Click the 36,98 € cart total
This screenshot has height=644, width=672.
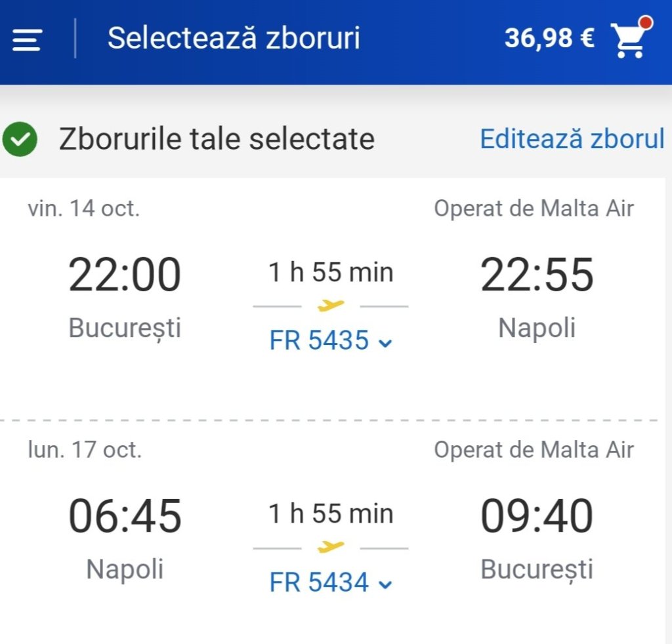[549, 39]
